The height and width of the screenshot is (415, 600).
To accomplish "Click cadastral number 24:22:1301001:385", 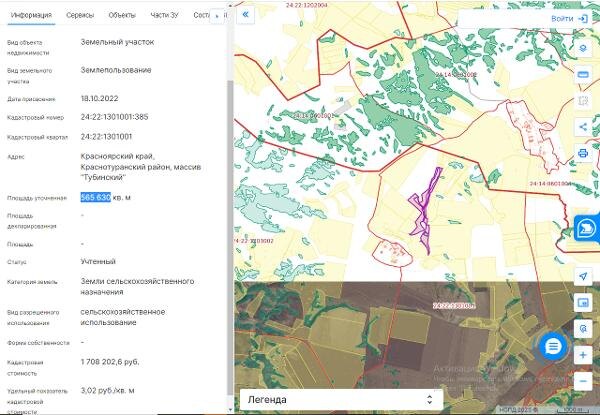I will pos(114,117).
